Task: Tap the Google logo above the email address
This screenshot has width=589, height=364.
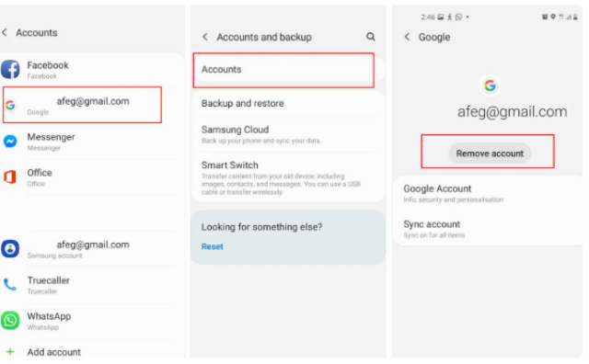Action: (x=490, y=85)
